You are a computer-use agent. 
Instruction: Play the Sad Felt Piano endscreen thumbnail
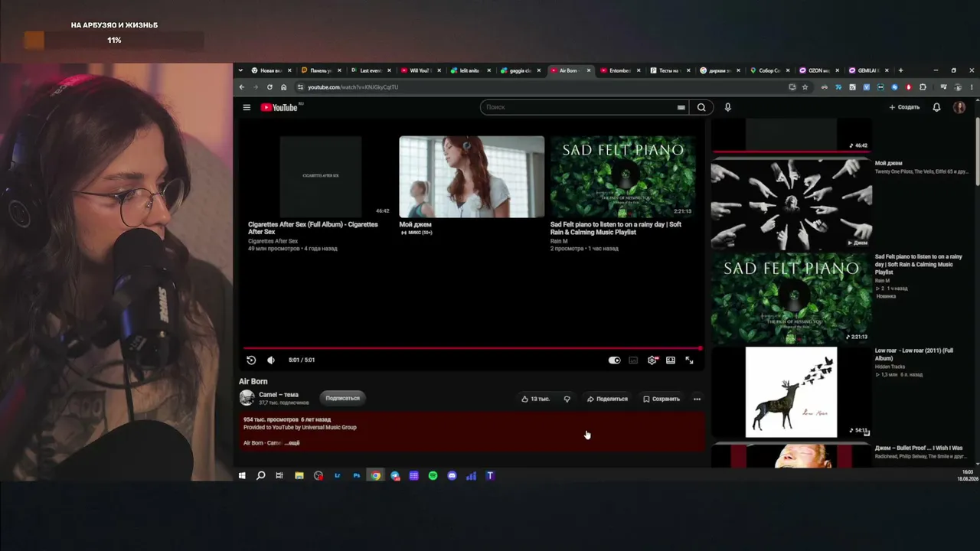pyautogui.click(x=623, y=177)
